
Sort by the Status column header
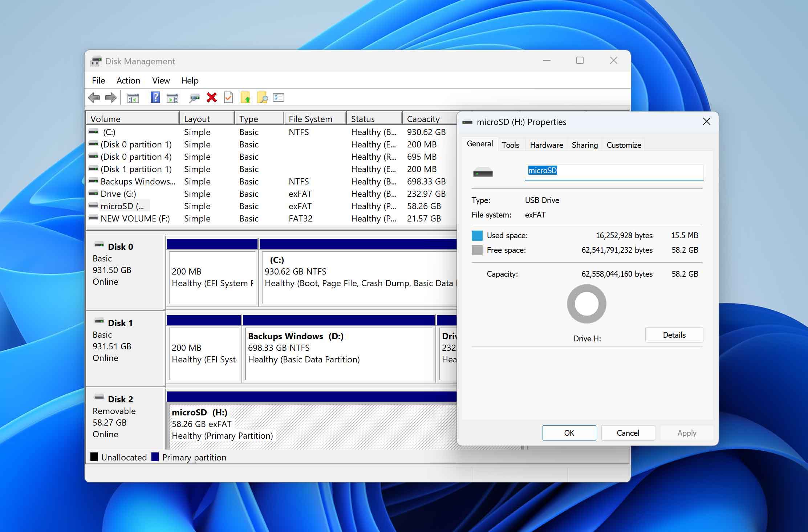coord(374,119)
